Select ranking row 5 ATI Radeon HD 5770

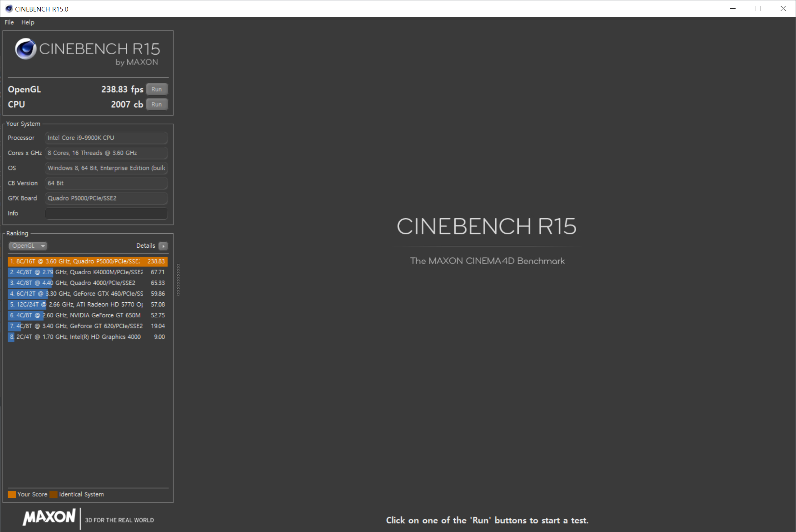point(88,304)
